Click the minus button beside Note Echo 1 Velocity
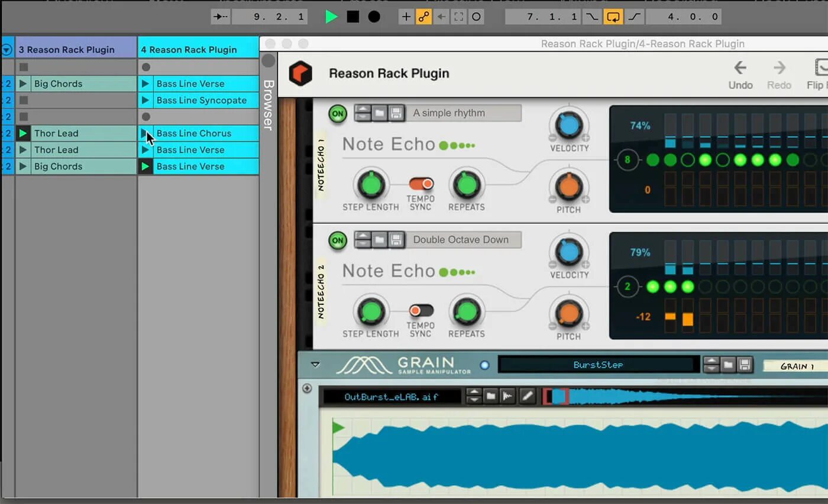Viewport: 828px width, 504px height. tap(552, 138)
